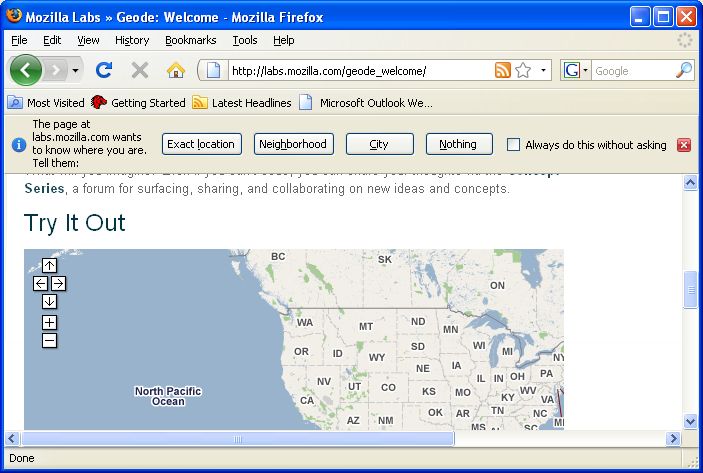Click the North Pacific Ocean map label
Screen dimensions: 703x473
coord(168,396)
